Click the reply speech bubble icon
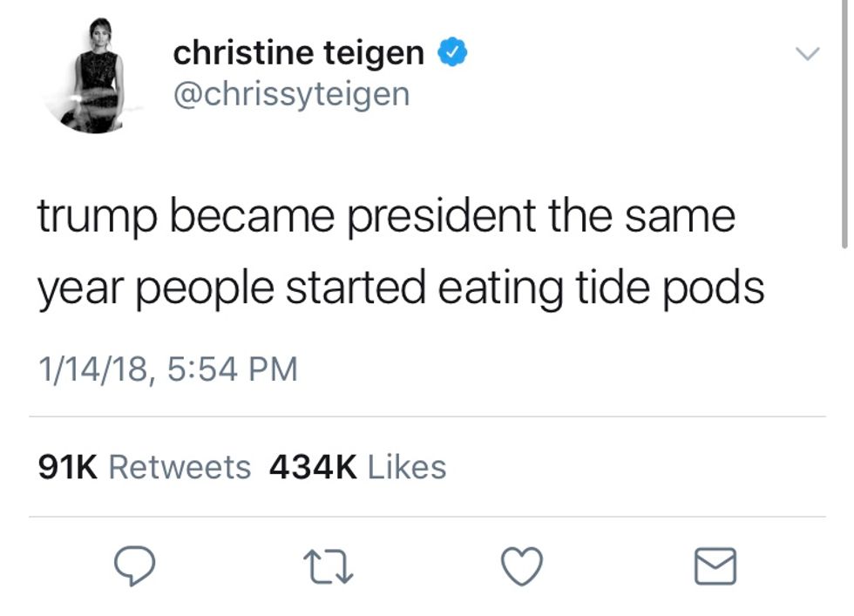Screen dimensions: 854x616 135,567
